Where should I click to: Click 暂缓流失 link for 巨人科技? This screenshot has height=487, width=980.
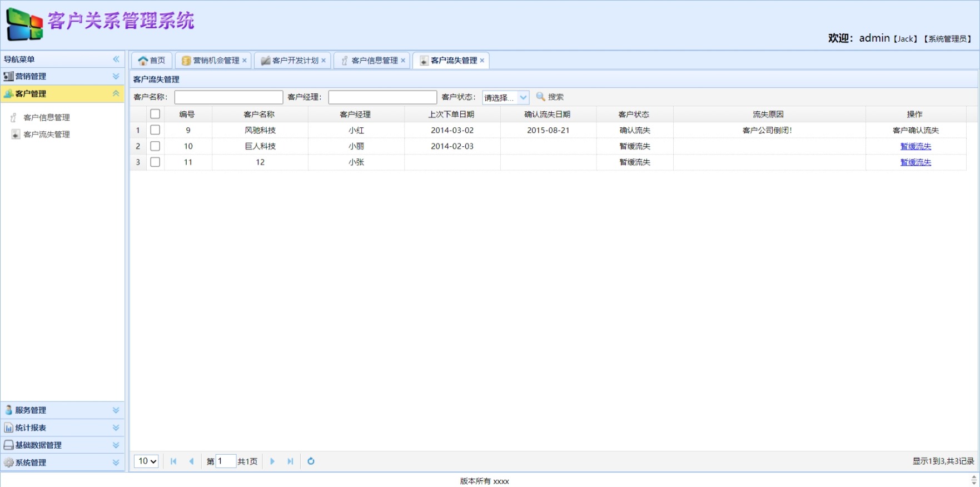tap(916, 146)
